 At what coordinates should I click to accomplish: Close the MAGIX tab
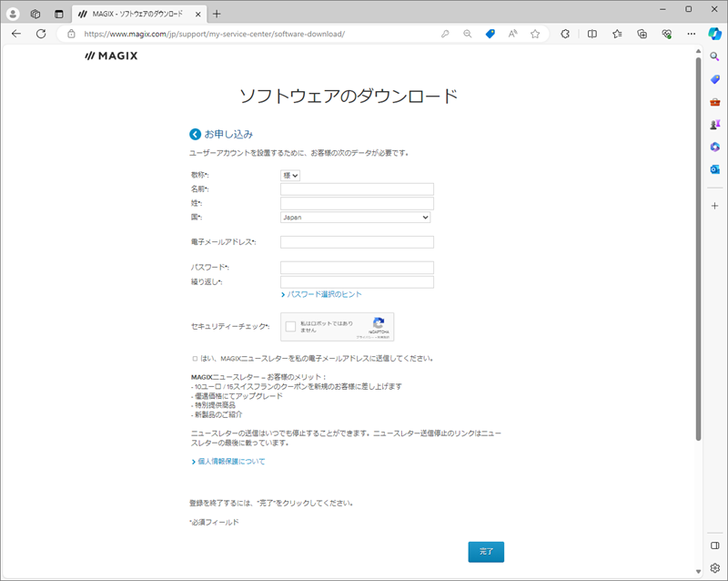tap(197, 15)
